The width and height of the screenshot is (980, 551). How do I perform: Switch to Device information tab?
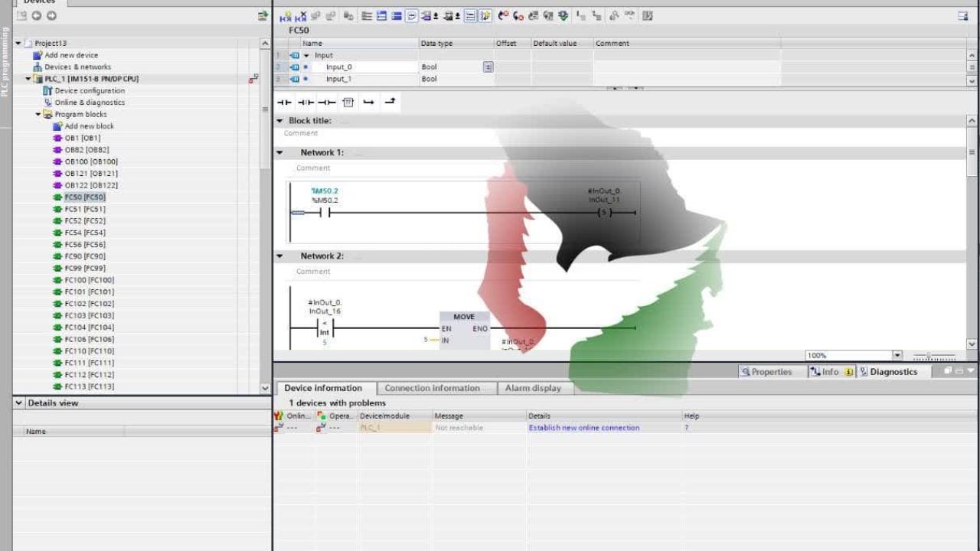pos(323,388)
